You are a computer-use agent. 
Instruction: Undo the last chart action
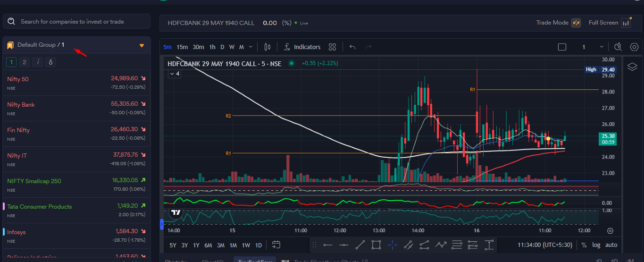pos(352,47)
